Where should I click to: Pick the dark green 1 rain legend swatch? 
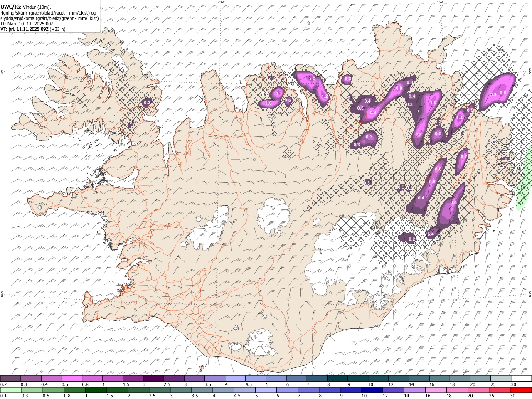[x=96, y=390]
